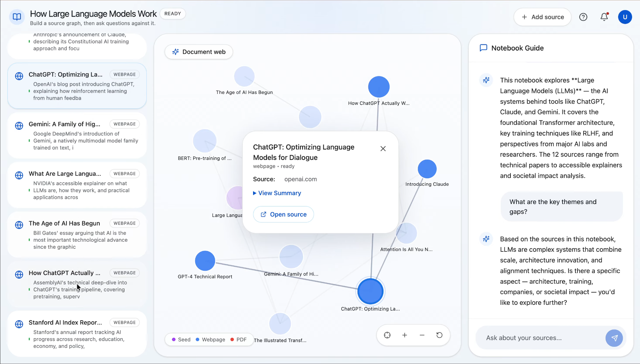Select the ChatGPT: Optimizing La... source card

pos(77,86)
